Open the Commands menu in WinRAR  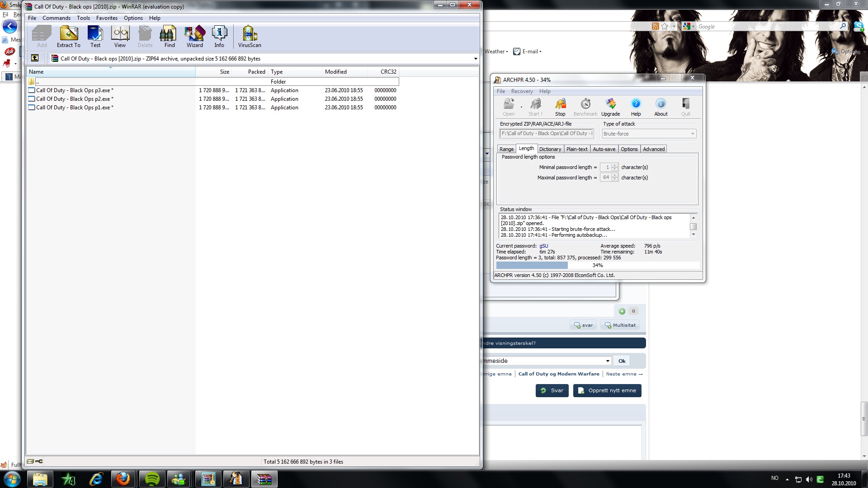[57, 18]
